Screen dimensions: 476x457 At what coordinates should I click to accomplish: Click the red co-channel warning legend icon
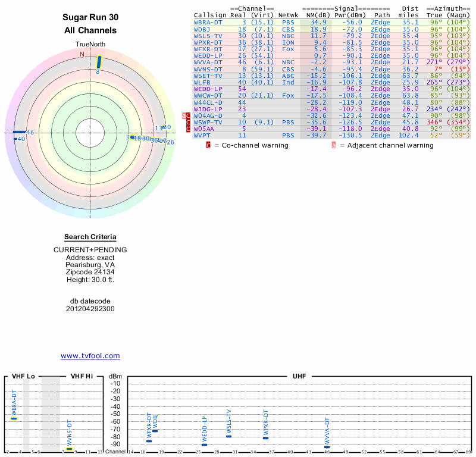coord(208,145)
